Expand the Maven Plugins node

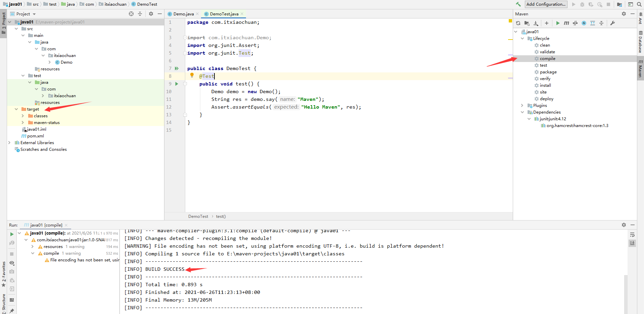522,106
